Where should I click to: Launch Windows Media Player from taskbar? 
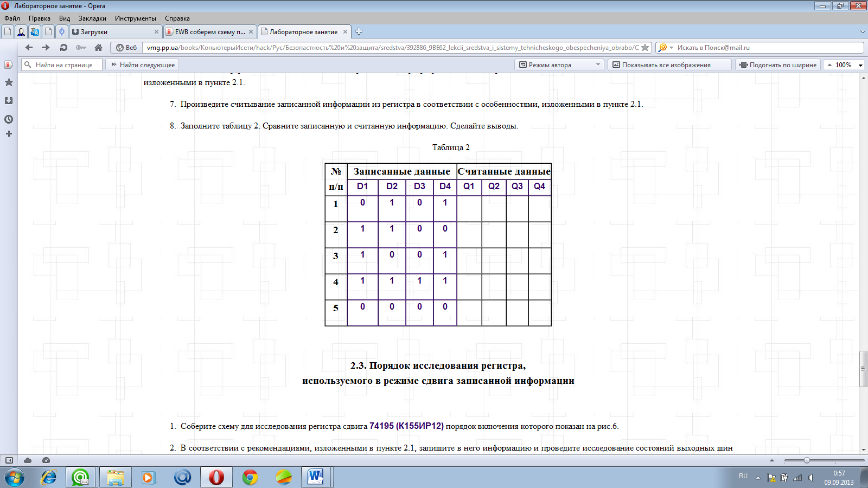pos(148,477)
